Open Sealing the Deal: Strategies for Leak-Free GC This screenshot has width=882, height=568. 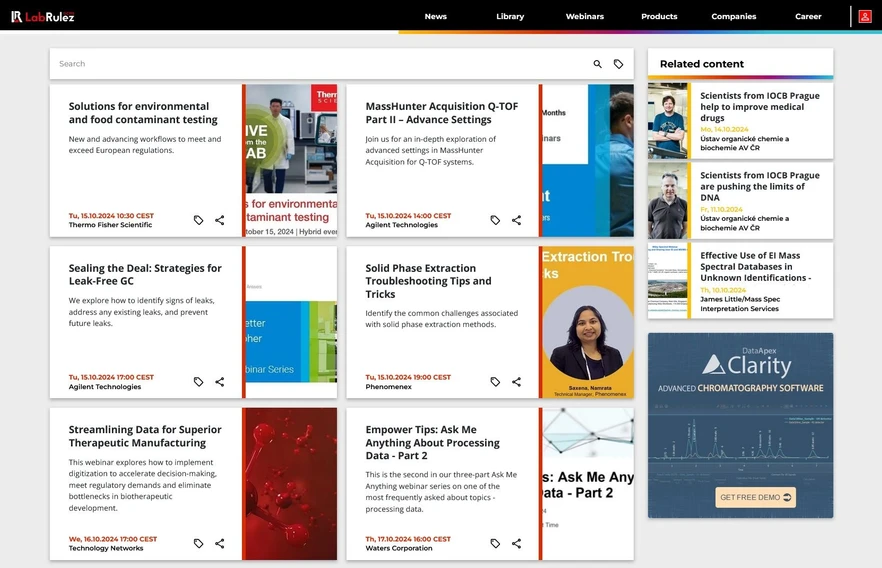click(145, 274)
